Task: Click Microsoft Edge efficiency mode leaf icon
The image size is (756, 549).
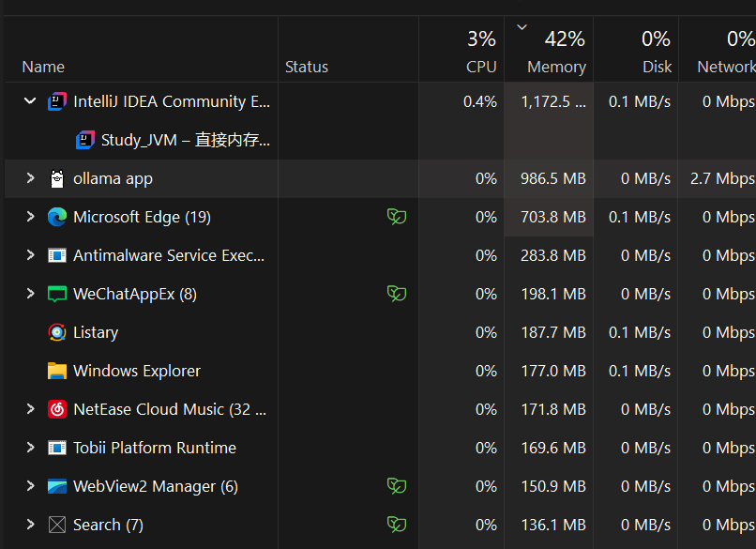Action: coord(397,217)
